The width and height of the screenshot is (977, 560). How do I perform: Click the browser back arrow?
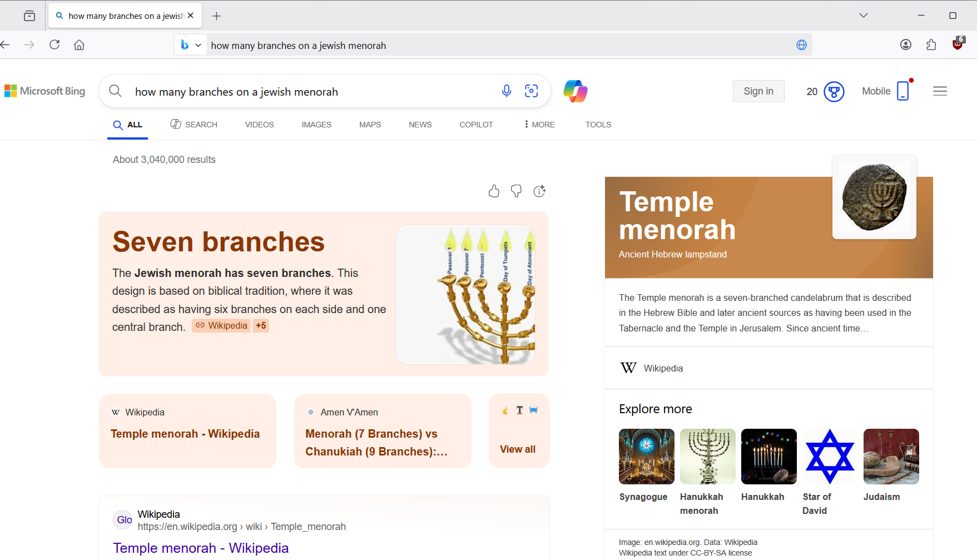(x=6, y=45)
